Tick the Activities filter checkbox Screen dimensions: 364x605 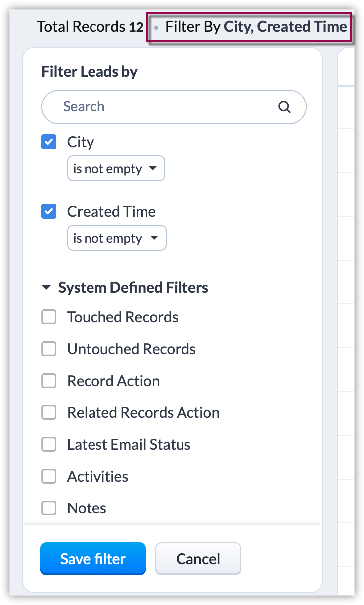[x=49, y=477]
